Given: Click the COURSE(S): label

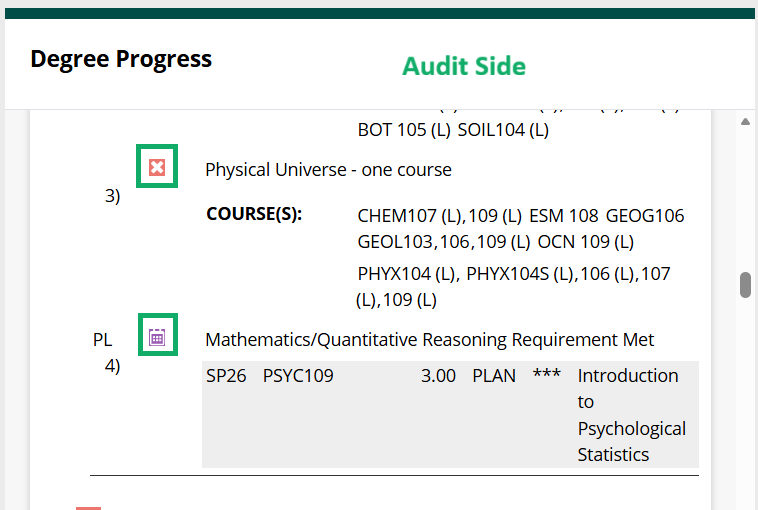Looking at the screenshot, I should (254, 214).
